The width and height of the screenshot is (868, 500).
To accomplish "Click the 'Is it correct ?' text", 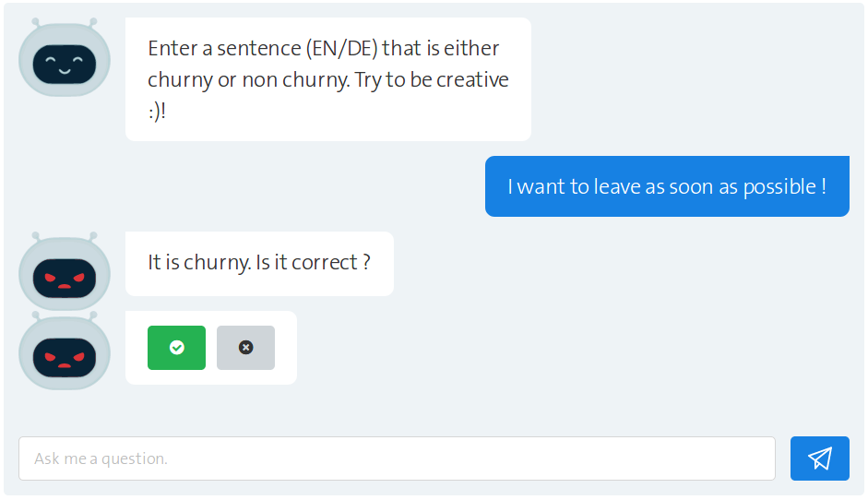I will pyautogui.click(x=313, y=262).
